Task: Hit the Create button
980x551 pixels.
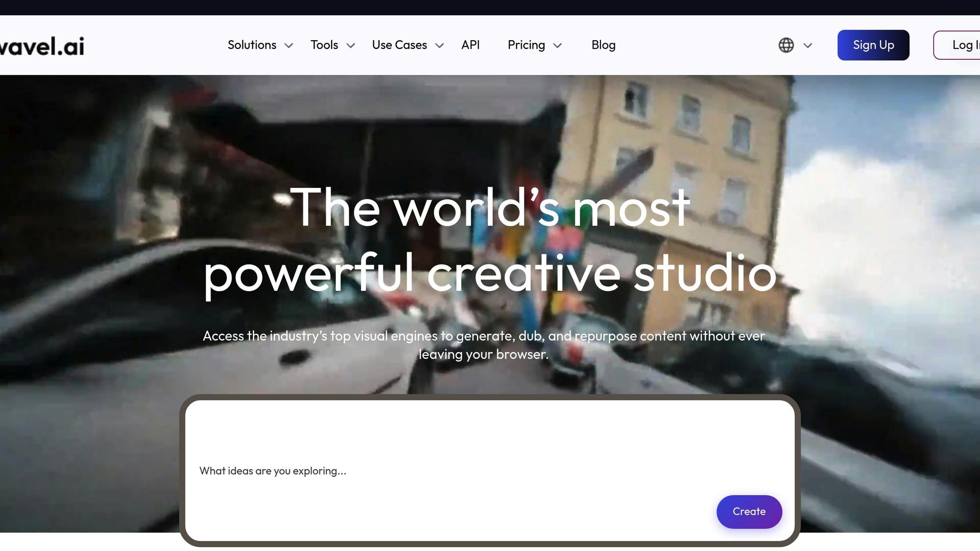Action: 749,511
